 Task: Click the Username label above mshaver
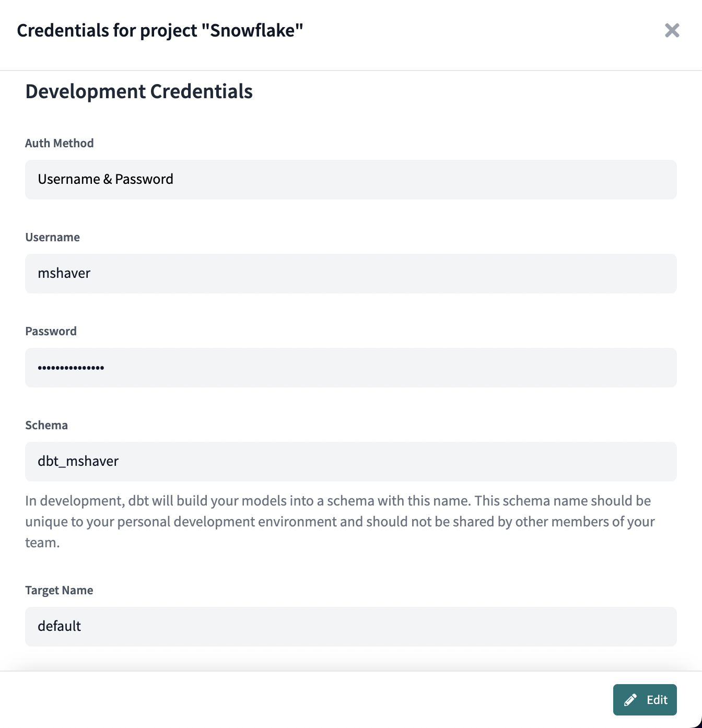click(x=52, y=237)
